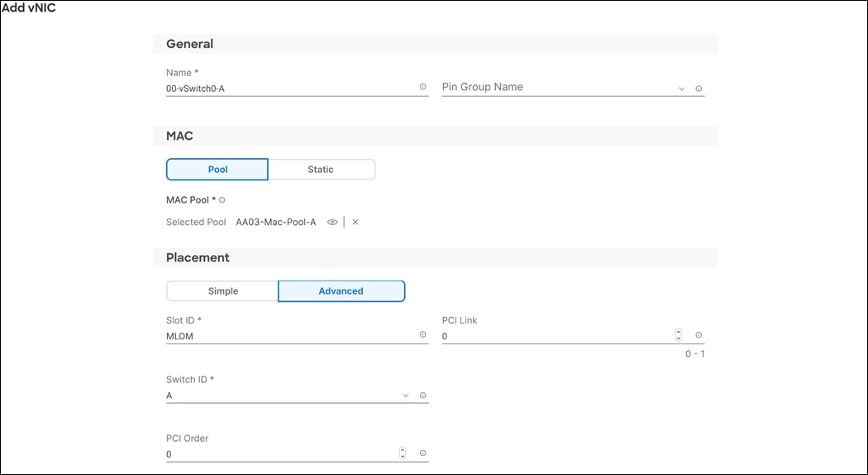This screenshot has height=475, width=868.
Task: Click the info icon beside Pin Group Name
Action: pyautogui.click(x=699, y=89)
